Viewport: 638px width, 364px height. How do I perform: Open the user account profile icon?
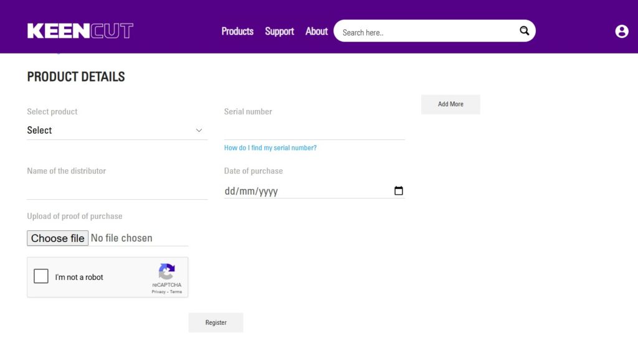click(621, 31)
